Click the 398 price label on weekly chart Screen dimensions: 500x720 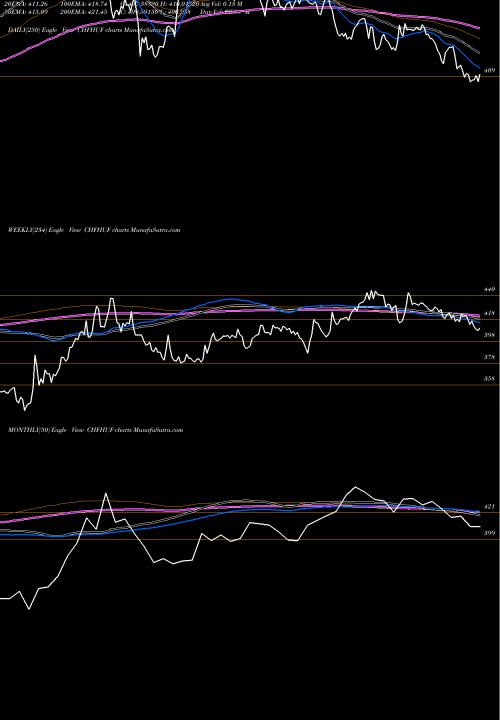point(489,335)
